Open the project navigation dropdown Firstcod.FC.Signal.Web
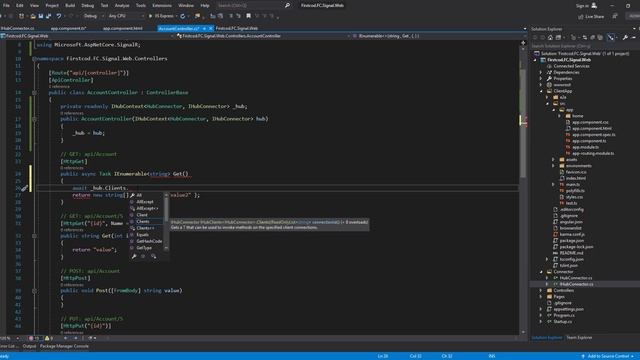This screenshot has height=360, width=640. [x=87, y=36]
